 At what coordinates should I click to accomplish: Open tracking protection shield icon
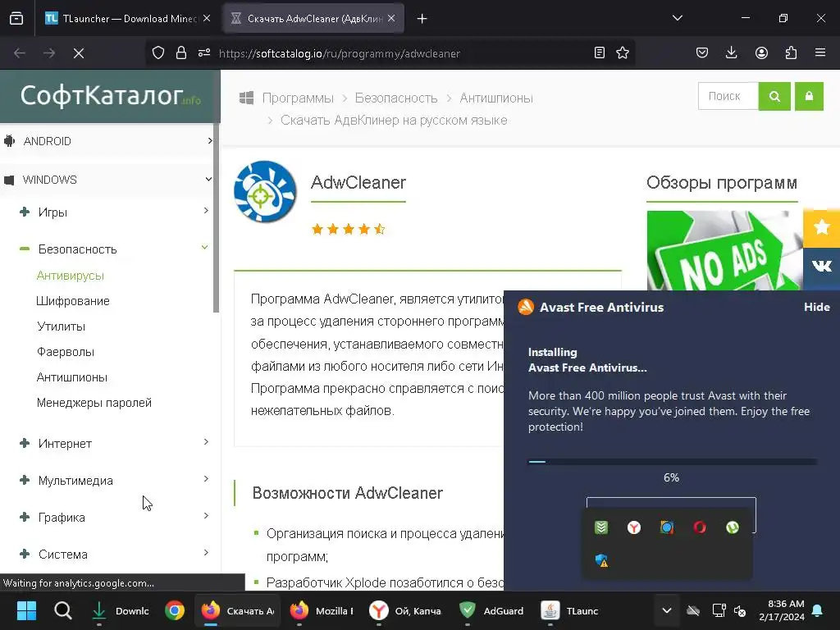158,53
